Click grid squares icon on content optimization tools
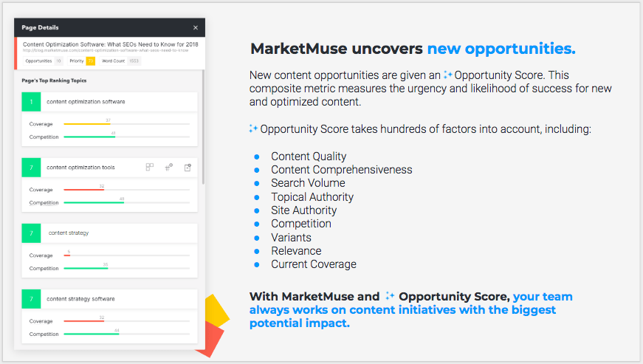Viewport: 643px width, 364px height. (x=150, y=168)
